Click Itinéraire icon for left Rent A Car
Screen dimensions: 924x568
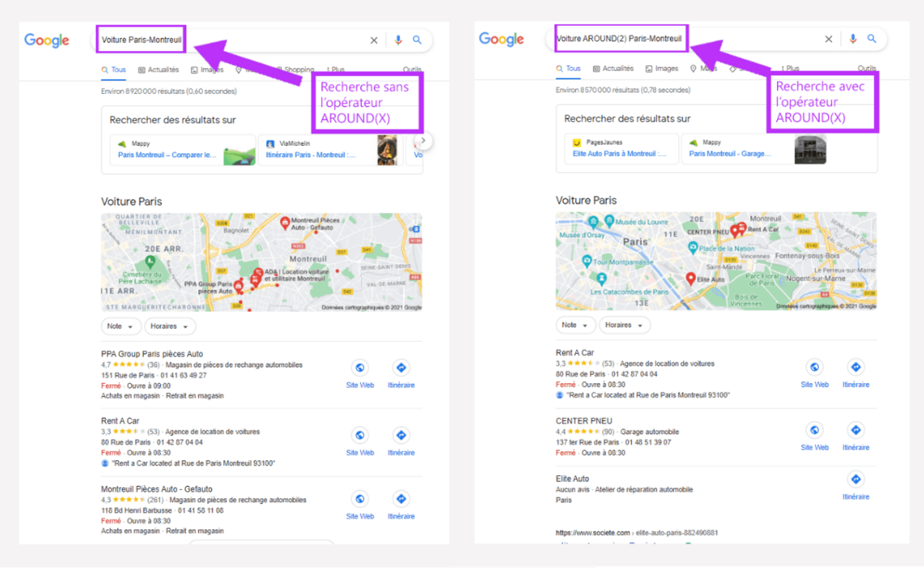click(x=401, y=435)
